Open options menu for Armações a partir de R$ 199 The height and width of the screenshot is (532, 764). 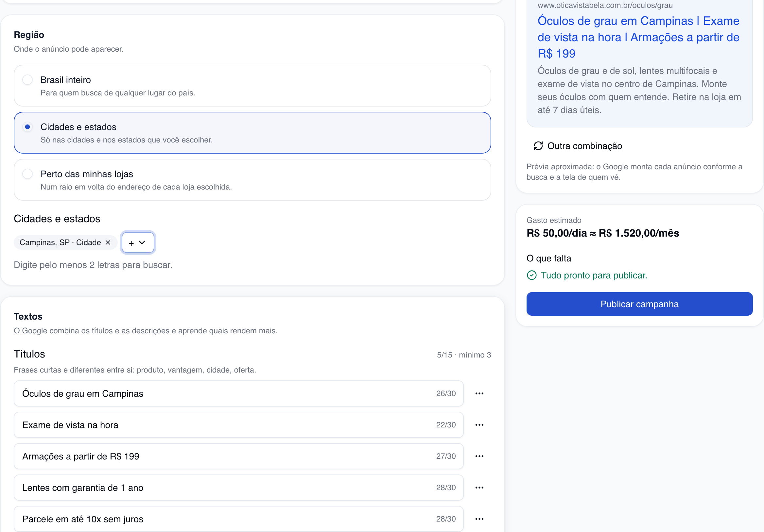click(479, 456)
